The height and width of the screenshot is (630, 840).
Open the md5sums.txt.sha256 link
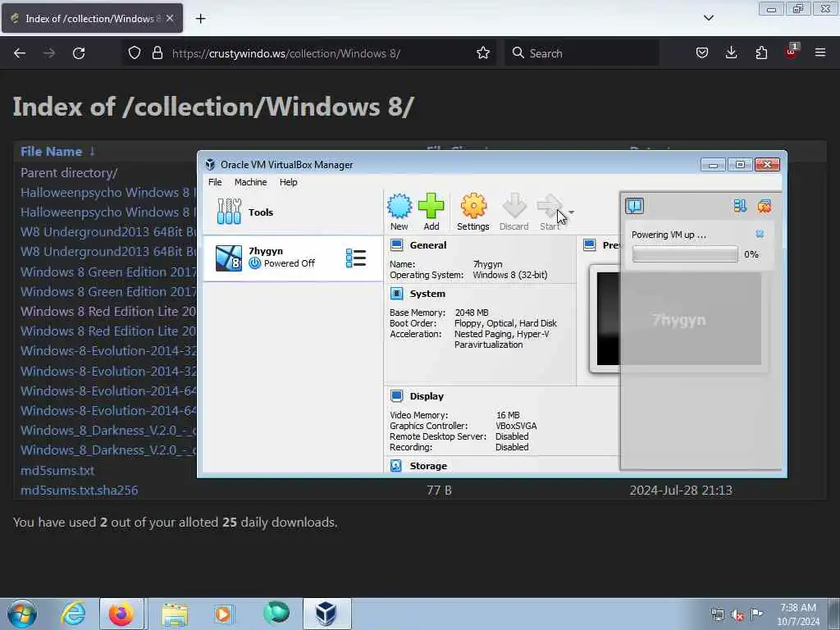[x=80, y=491]
